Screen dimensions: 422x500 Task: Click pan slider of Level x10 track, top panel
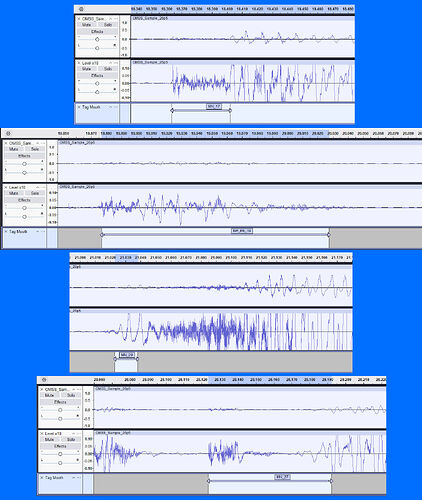(x=97, y=92)
